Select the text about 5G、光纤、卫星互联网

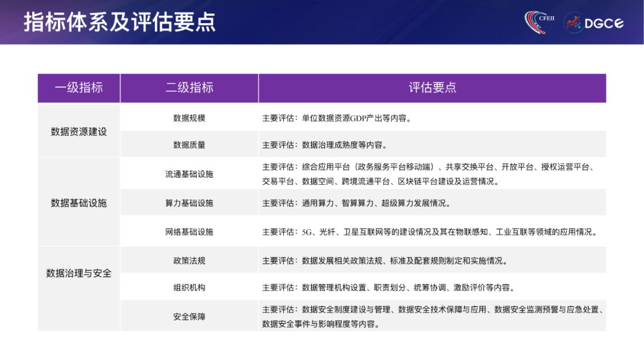point(431,232)
